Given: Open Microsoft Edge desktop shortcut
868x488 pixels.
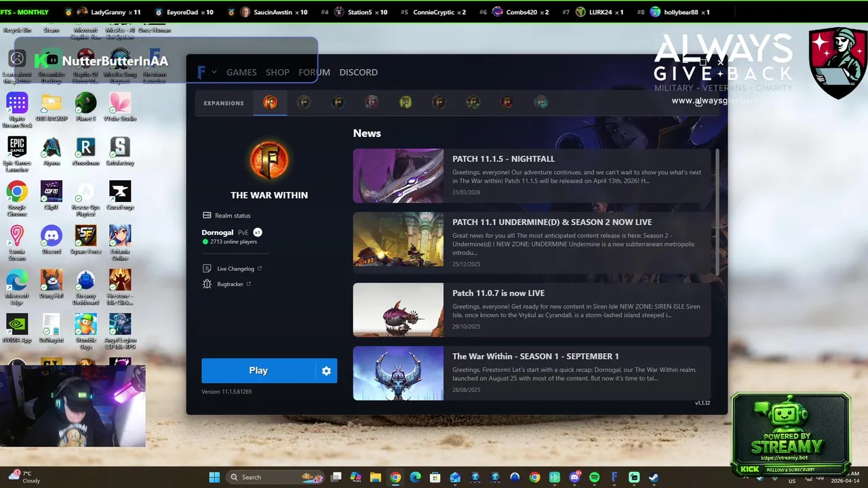Looking at the screenshot, I should tap(17, 287).
